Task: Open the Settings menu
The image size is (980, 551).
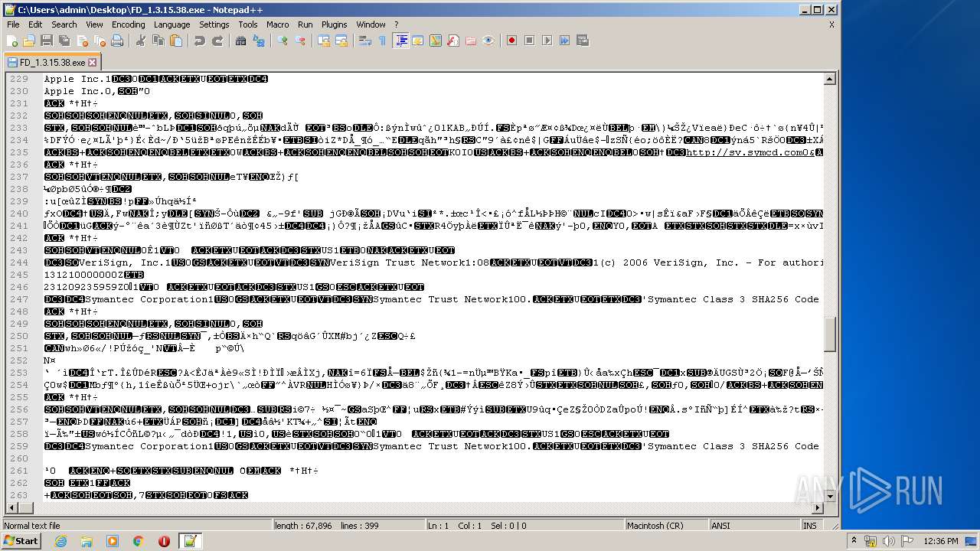Action: point(214,24)
